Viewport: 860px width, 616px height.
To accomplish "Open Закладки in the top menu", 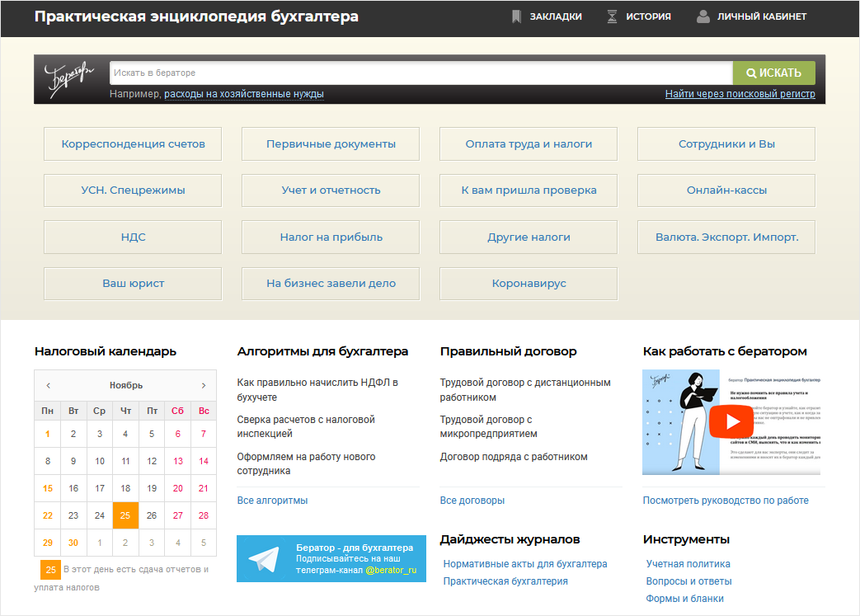I will [x=556, y=16].
